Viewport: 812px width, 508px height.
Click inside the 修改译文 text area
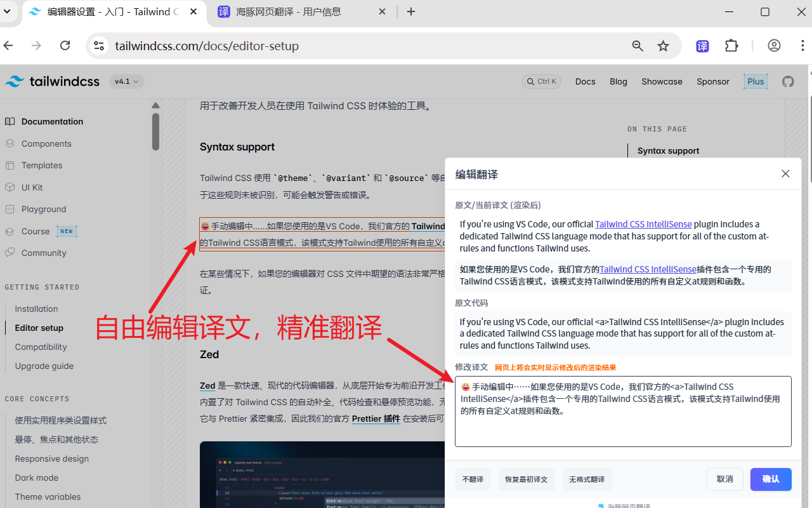(x=623, y=411)
